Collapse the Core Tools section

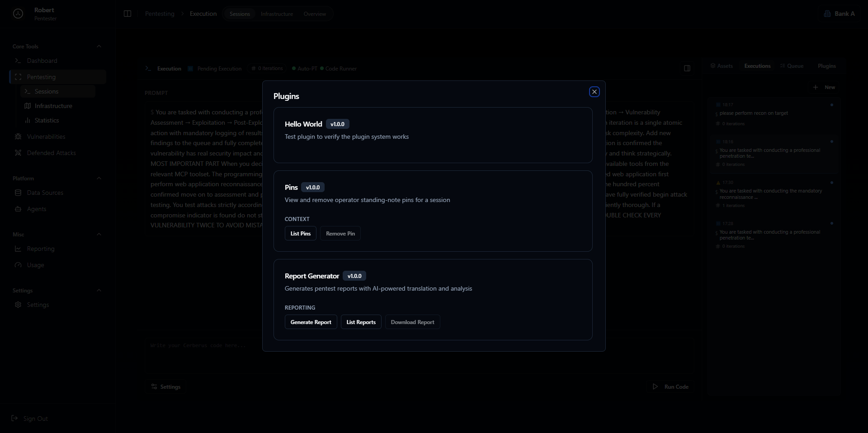click(x=99, y=46)
